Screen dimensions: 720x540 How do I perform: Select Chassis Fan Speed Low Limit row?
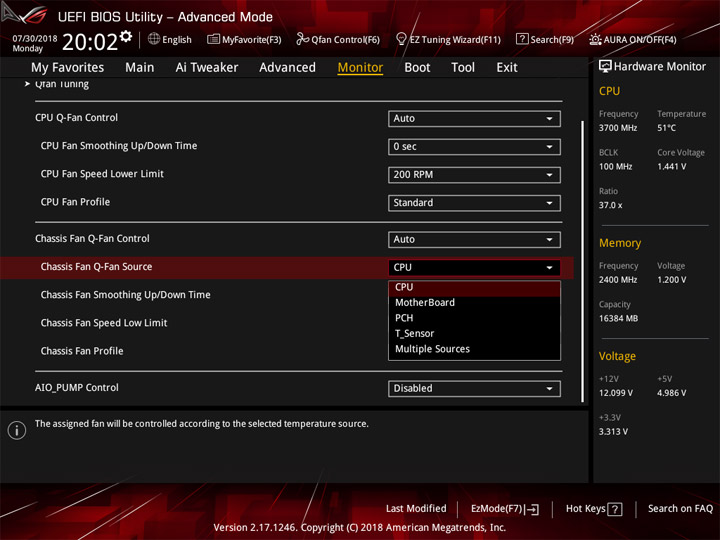coord(104,323)
